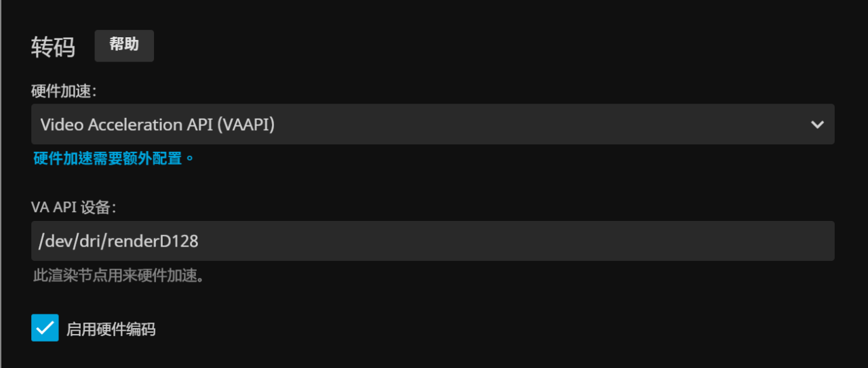Click the 启用硬件编码 checkbox label
The image size is (868, 368).
point(111,330)
